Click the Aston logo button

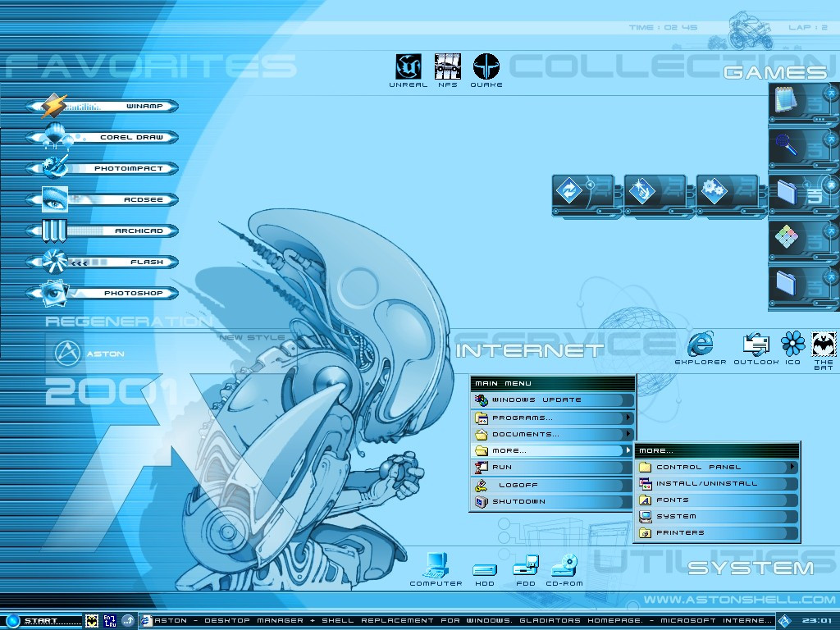pyautogui.click(x=67, y=354)
